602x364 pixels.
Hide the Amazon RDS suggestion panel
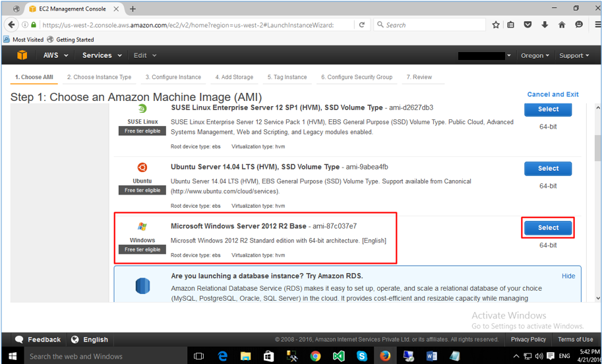(568, 276)
